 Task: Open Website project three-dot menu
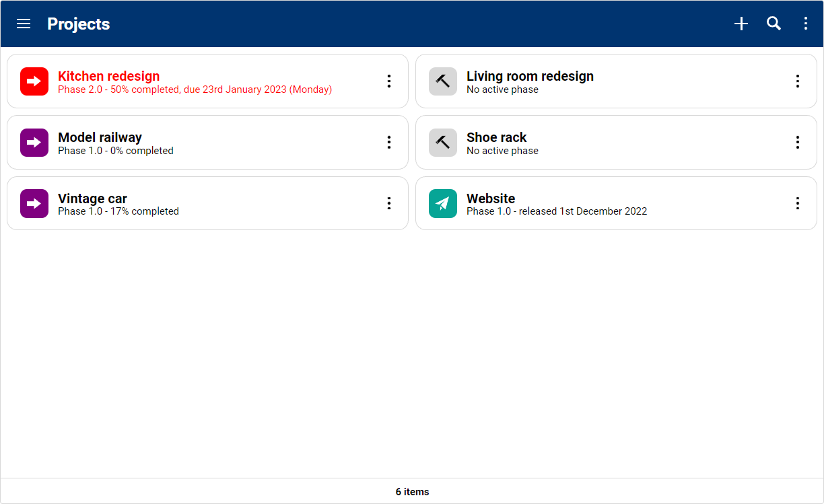798,204
